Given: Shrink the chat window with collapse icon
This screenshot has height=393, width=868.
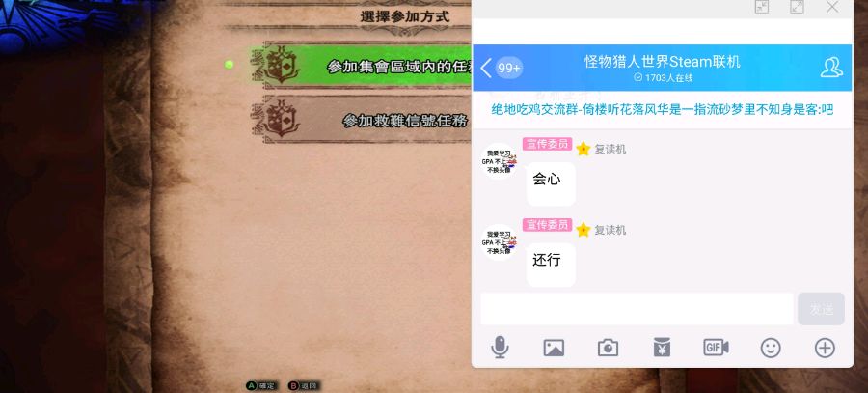Looking at the screenshot, I should click(x=762, y=6).
